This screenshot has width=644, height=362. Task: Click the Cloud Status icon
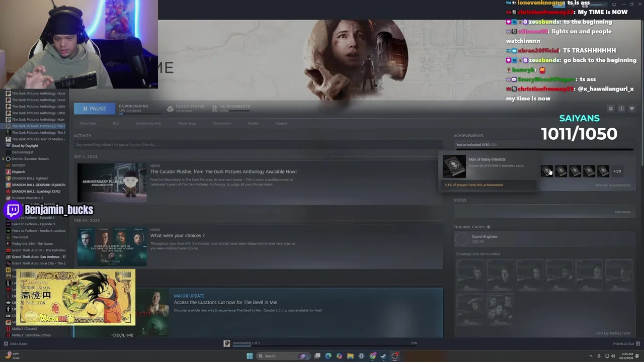(170, 109)
